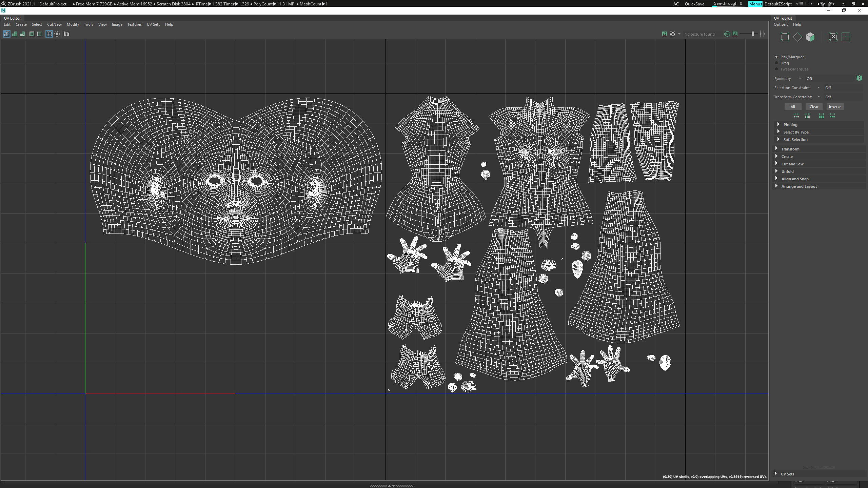Toggle the shaded UV display icon
The width and height of the screenshot is (868, 488).
tap(15, 34)
